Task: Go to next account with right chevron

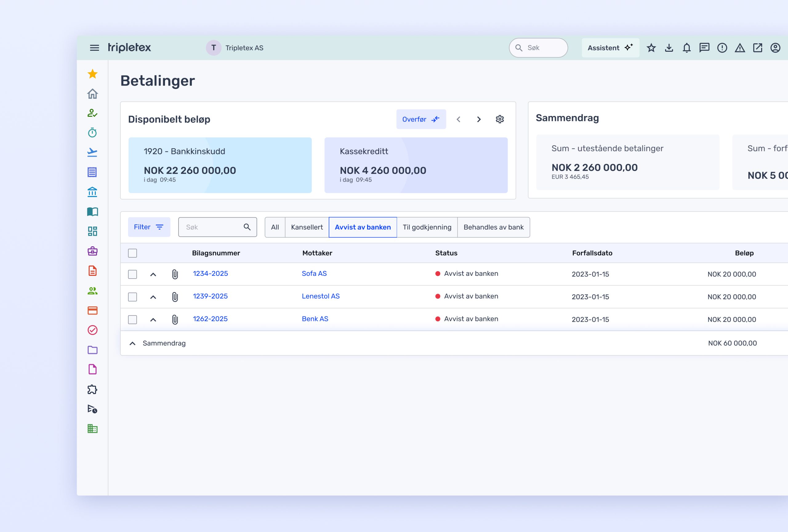Action: pos(478,119)
